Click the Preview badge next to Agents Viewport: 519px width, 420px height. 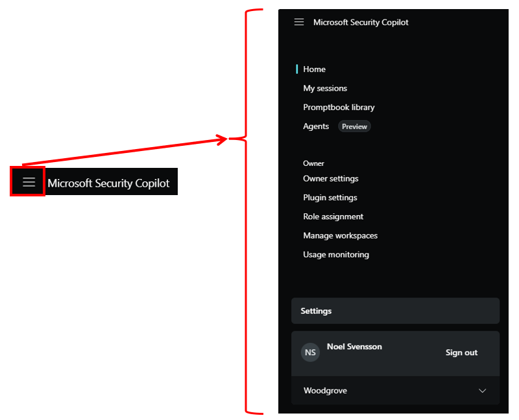(x=354, y=126)
